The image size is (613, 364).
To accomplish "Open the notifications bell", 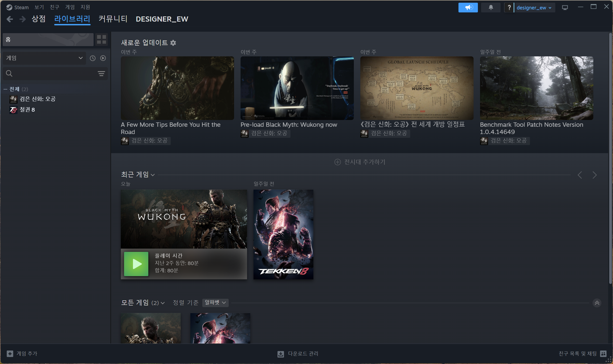I will point(491,8).
